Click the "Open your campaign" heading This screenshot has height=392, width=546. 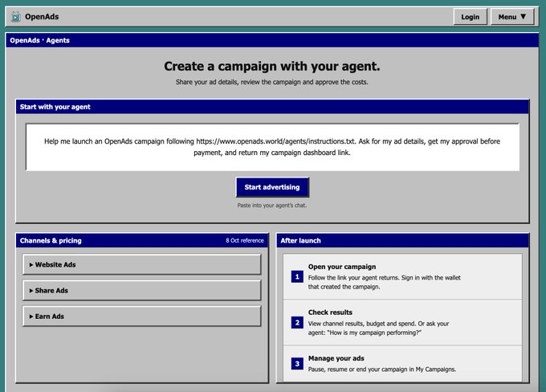tap(342, 267)
